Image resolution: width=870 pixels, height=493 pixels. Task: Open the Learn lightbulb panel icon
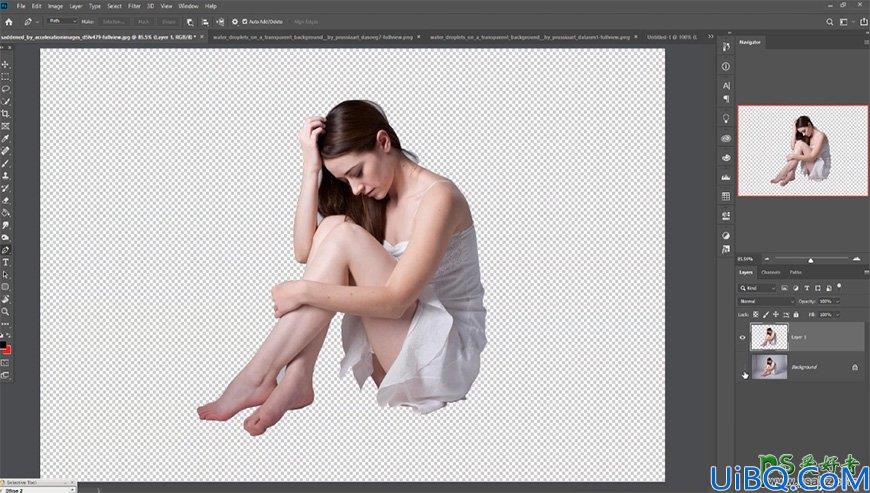(726, 119)
